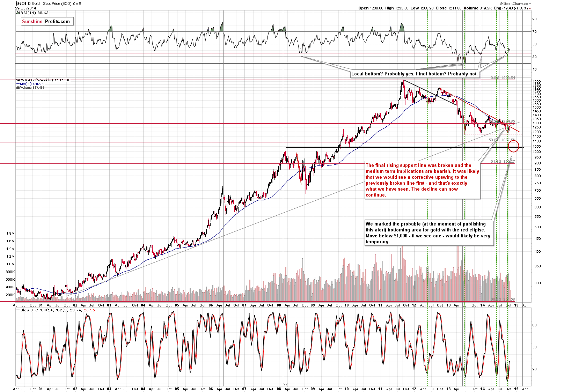
Task: Click the 1500 price axis label
Action: 537,108
